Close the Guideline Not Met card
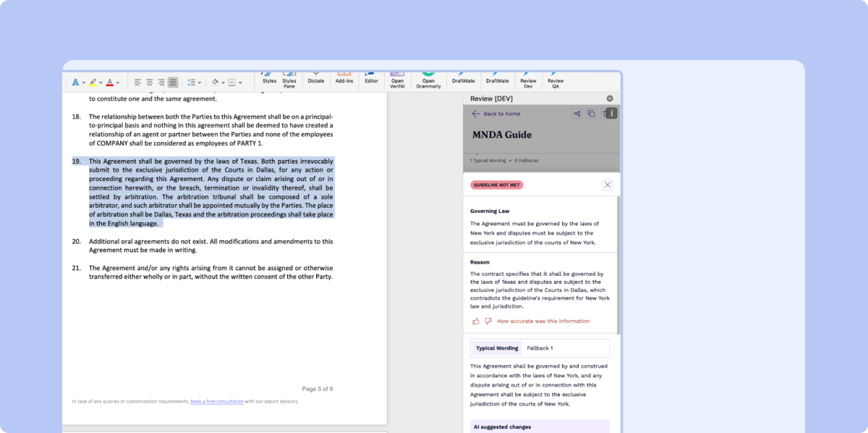The height and width of the screenshot is (433, 868). pos(608,185)
